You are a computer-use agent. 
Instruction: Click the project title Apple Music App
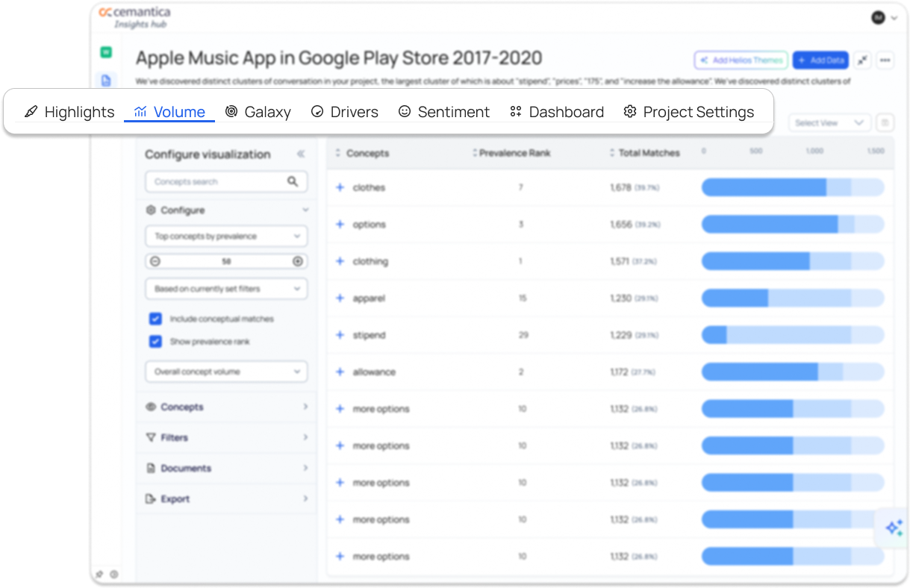point(339,57)
